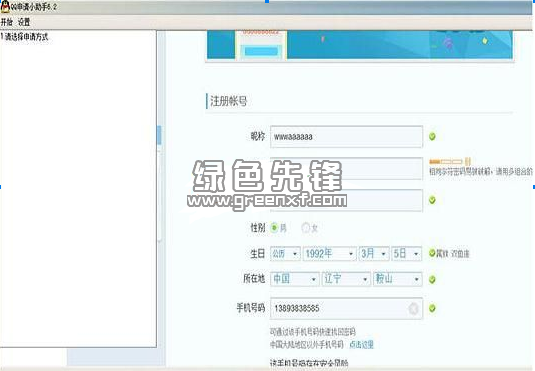Click the phone number field 13893838585
This screenshot has height=371, width=535.
tap(346, 309)
